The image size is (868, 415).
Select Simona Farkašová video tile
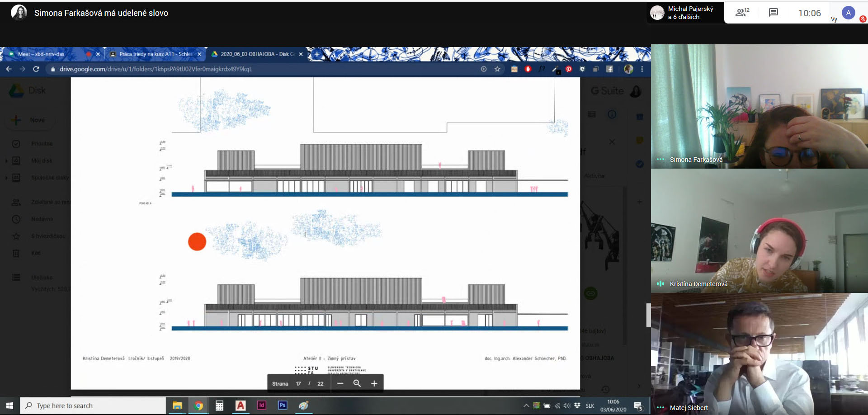759,106
